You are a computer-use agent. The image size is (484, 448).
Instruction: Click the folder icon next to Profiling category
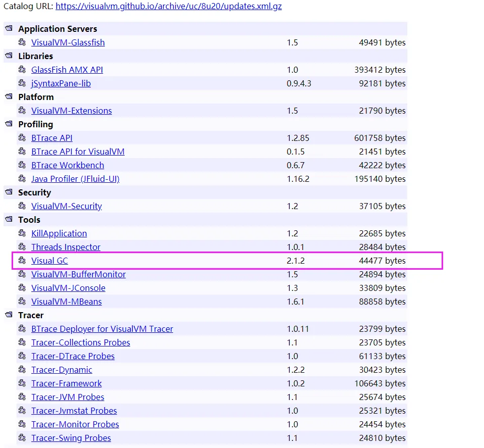click(9, 124)
